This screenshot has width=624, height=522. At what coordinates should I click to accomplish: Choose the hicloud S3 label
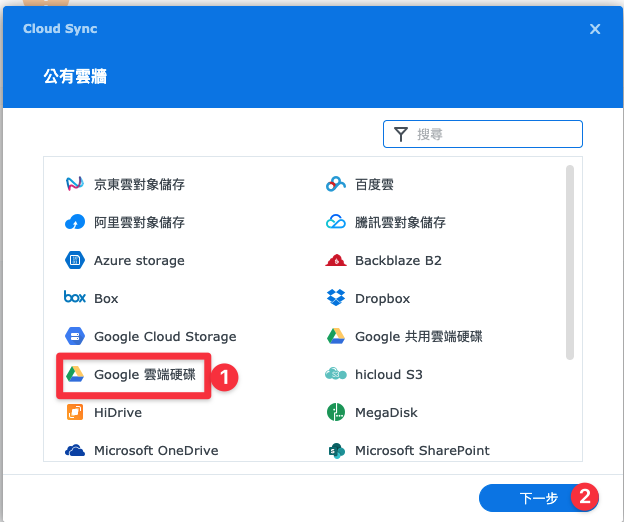coord(388,374)
